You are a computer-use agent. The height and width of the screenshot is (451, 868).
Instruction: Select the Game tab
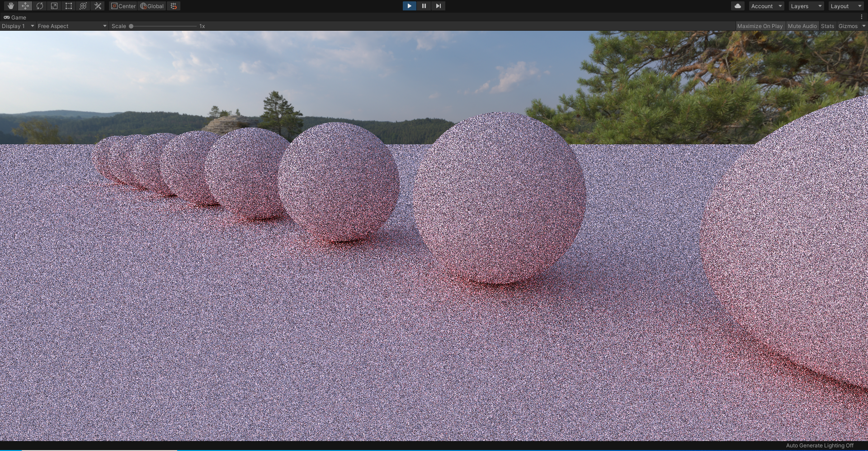(x=15, y=17)
